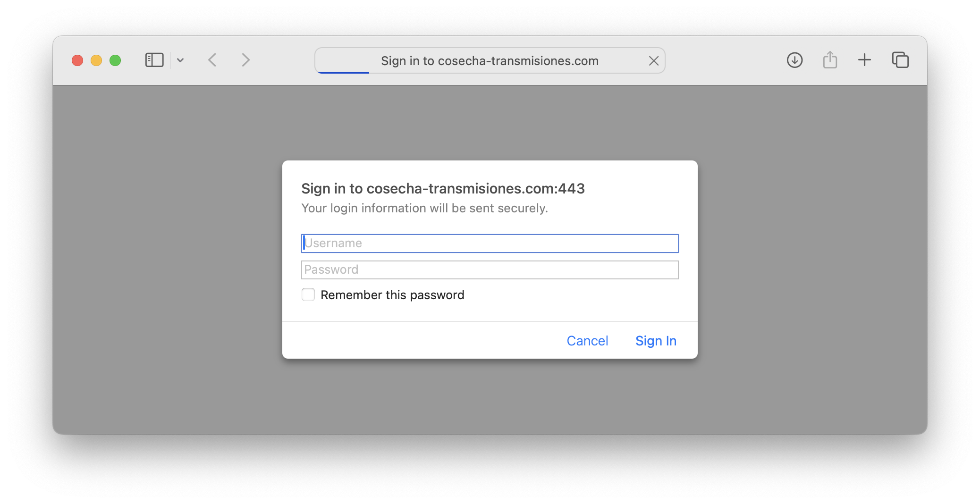
Task: Stop loading the page
Action: point(653,61)
